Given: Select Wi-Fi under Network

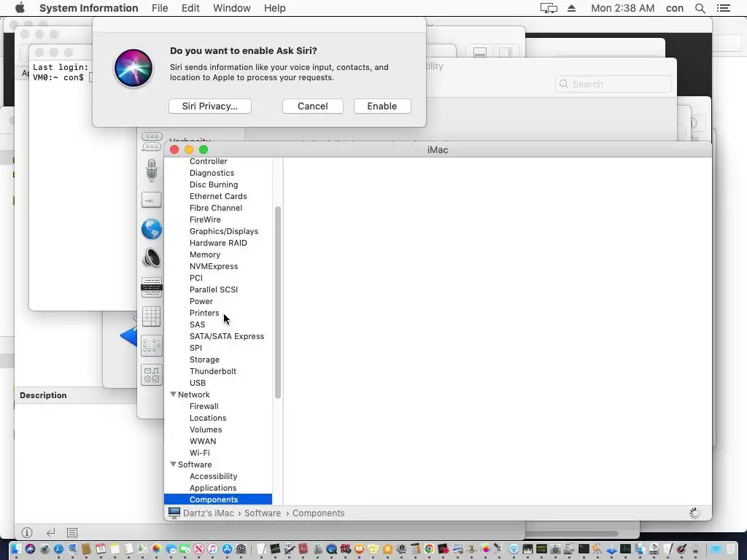Looking at the screenshot, I should (x=200, y=453).
